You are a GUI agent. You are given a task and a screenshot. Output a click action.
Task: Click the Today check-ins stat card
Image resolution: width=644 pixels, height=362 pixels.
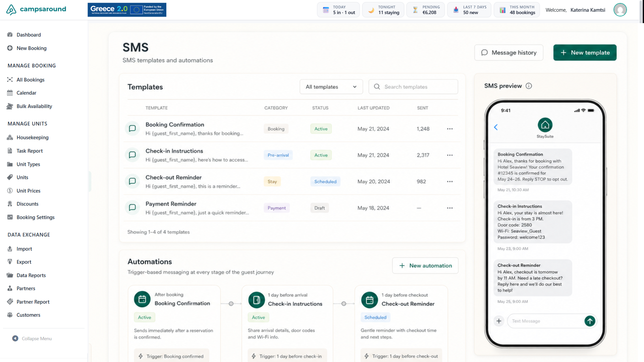coord(338,10)
